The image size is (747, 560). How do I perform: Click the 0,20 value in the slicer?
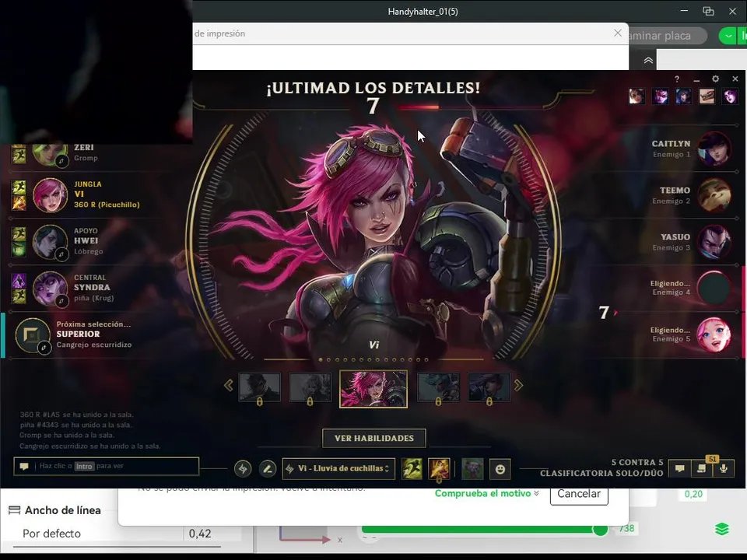point(693,494)
